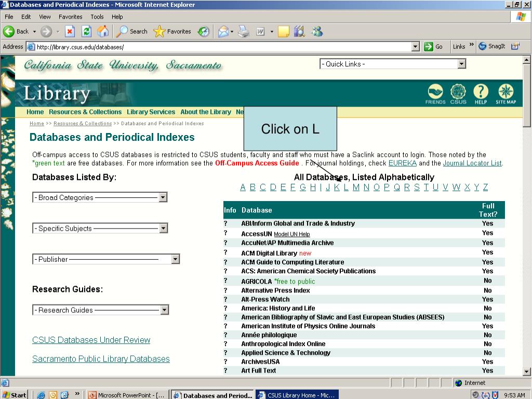532x399 pixels.
Task: Open the address bar history dropdown arrow
Action: (x=416, y=46)
